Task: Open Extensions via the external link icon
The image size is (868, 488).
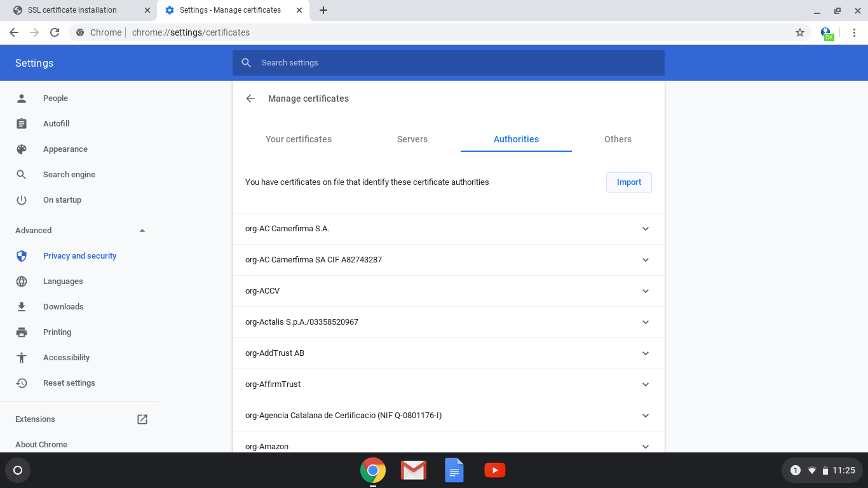Action: 142,419
